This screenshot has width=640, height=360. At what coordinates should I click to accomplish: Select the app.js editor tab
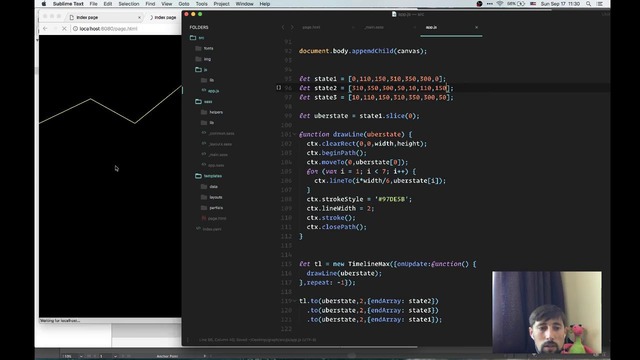click(431, 27)
